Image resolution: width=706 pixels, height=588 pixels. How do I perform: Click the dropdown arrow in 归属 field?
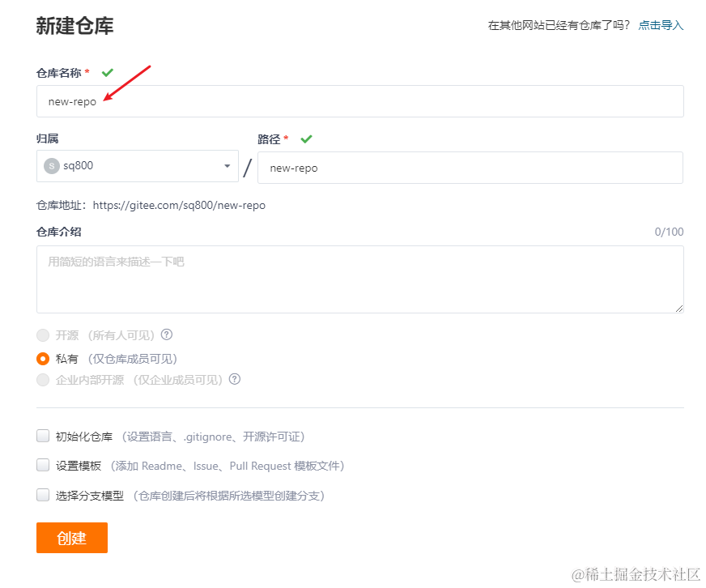click(228, 166)
